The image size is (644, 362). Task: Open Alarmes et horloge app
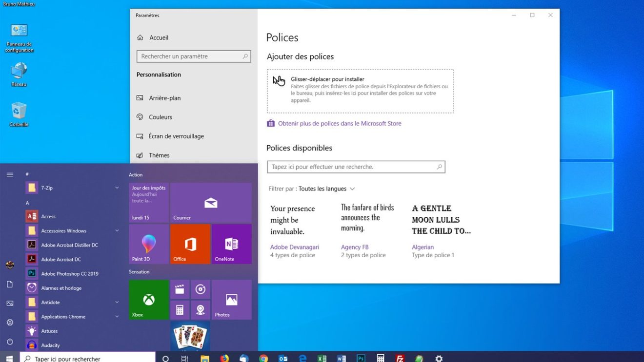click(73, 288)
